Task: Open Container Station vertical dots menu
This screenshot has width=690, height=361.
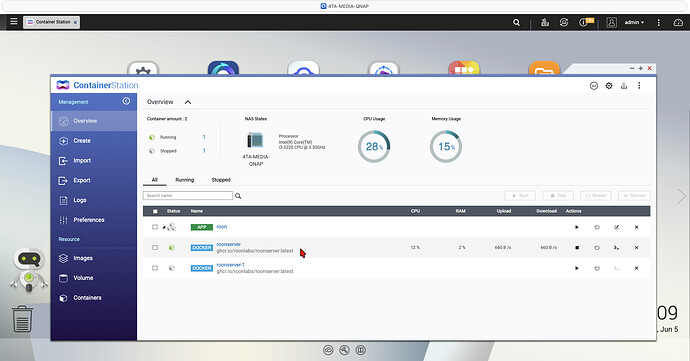Action: click(639, 86)
